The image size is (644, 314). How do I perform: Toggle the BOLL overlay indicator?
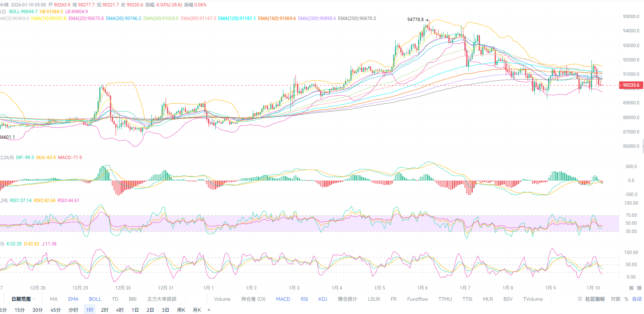click(95, 299)
